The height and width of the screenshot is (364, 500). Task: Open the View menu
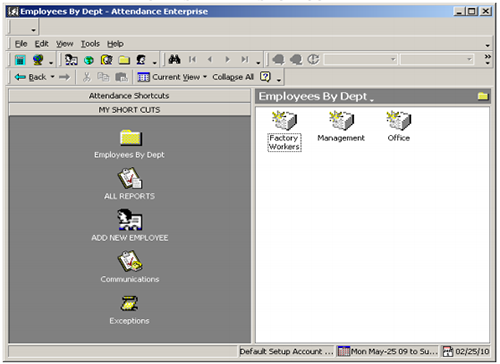[64, 44]
